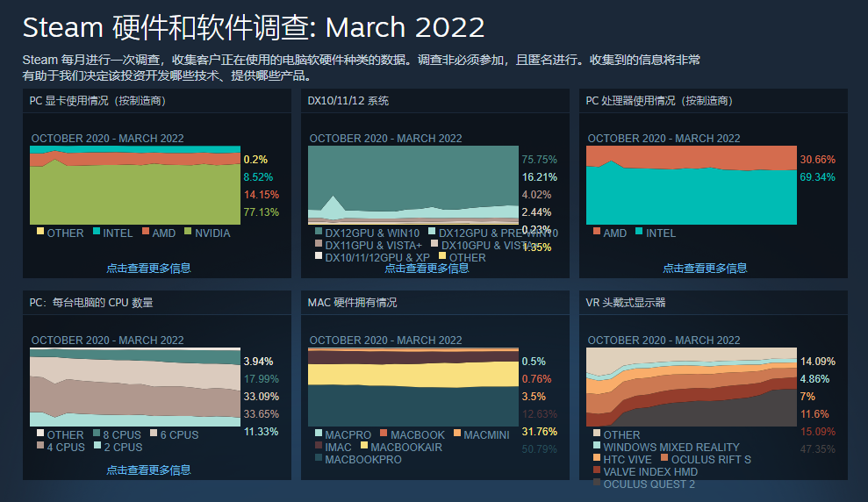
Task: Click the OCULUS QUEST 2 legend swatch
Action: (x=597, y=482)
